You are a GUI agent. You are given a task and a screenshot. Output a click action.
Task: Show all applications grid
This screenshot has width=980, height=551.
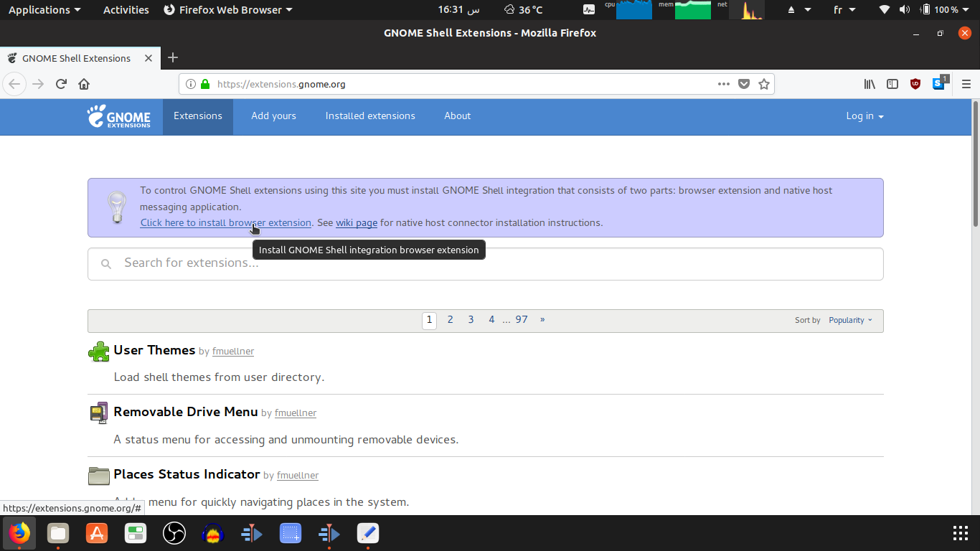pyautogui.click(x=961, y=533)
